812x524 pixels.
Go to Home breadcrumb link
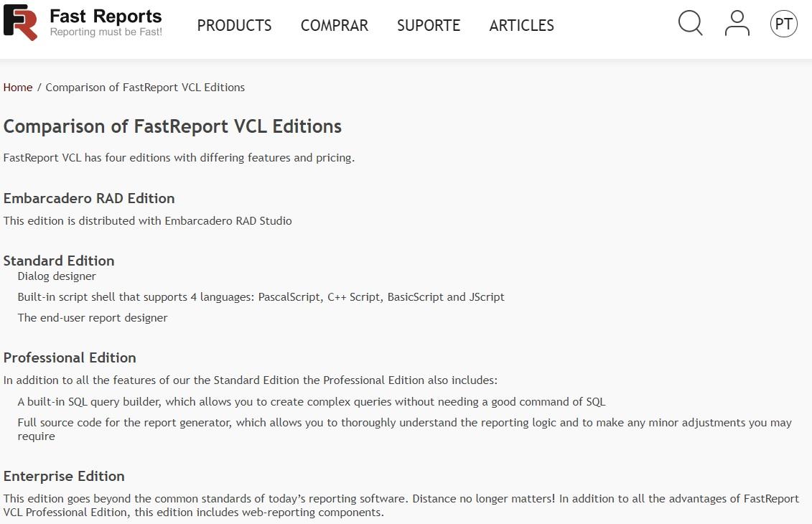(18, 88)
